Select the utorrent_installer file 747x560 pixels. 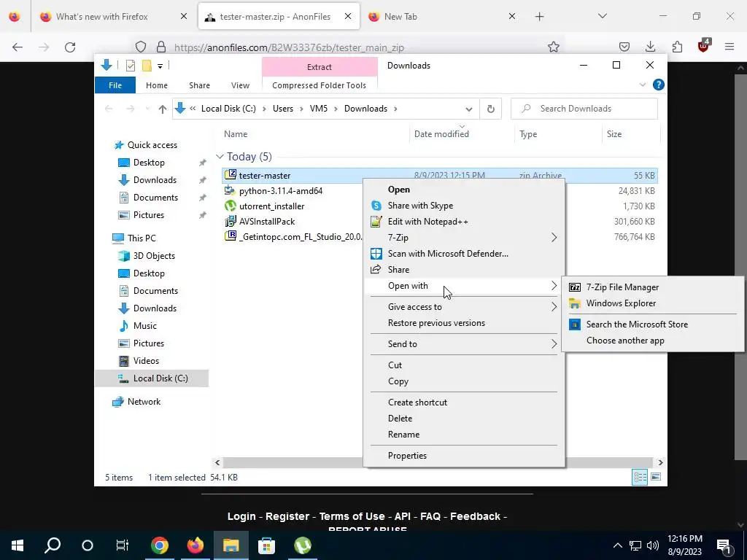(271, 206)
